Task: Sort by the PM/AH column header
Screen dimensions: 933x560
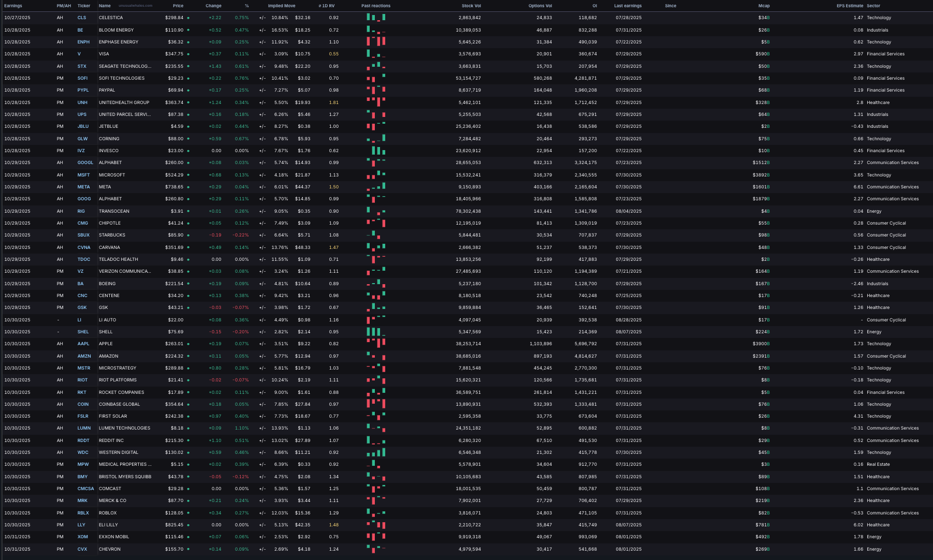Action: tap(64, 6)
